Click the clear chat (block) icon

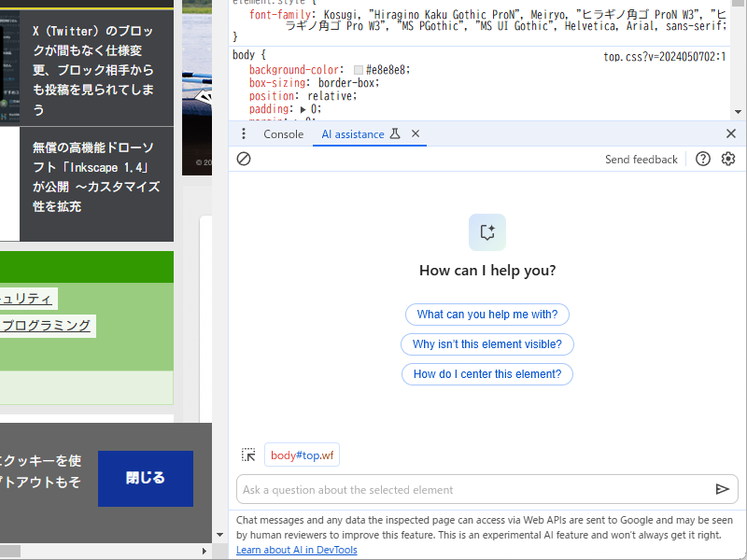tap(244, 159)
